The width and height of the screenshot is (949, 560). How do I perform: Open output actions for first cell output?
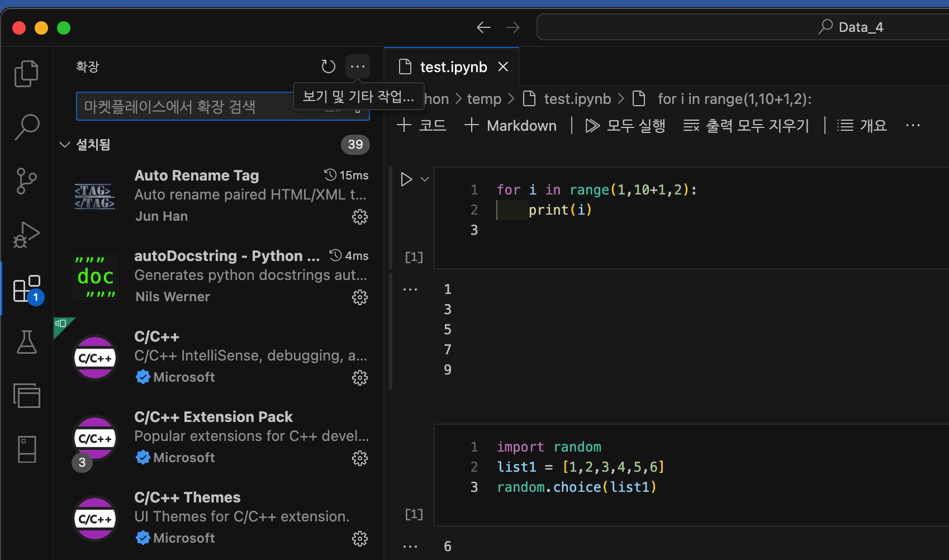tap(410, 290)
